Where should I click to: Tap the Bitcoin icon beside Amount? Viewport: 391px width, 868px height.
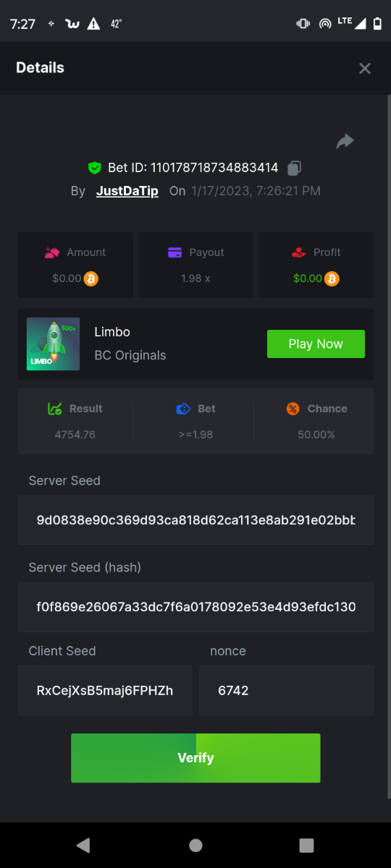point(91,278)
